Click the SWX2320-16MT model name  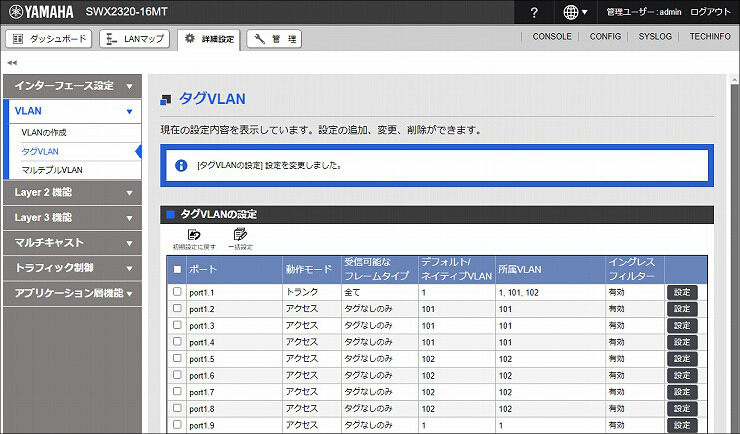point(126,12)
